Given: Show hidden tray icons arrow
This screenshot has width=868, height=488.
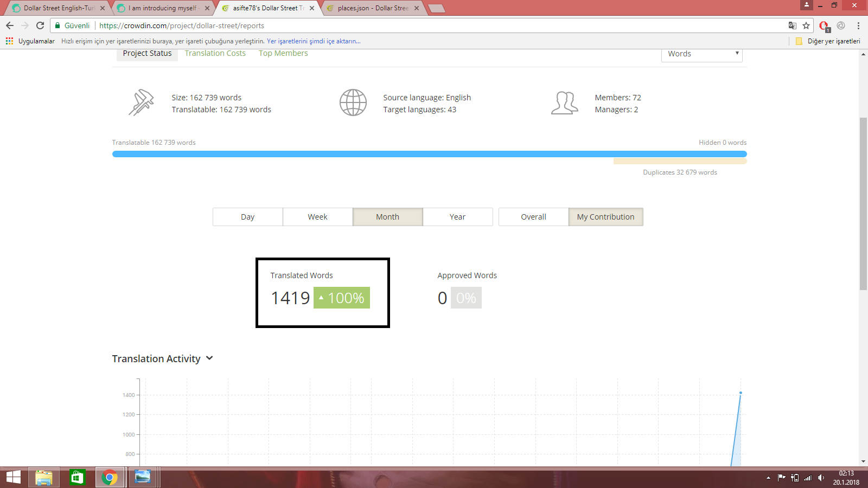Looking at the screenshot, I should (768, 478).
